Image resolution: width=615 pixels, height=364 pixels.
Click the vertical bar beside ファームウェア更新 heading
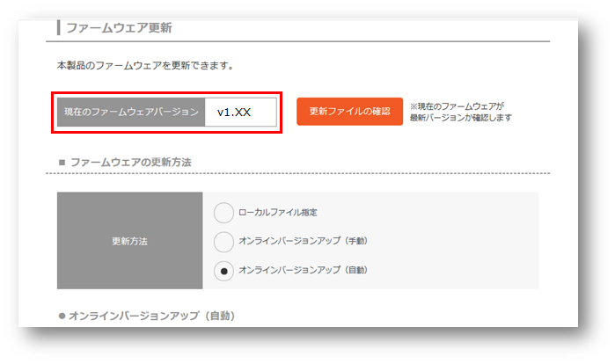pyautogui.click(x=58, y=27)
